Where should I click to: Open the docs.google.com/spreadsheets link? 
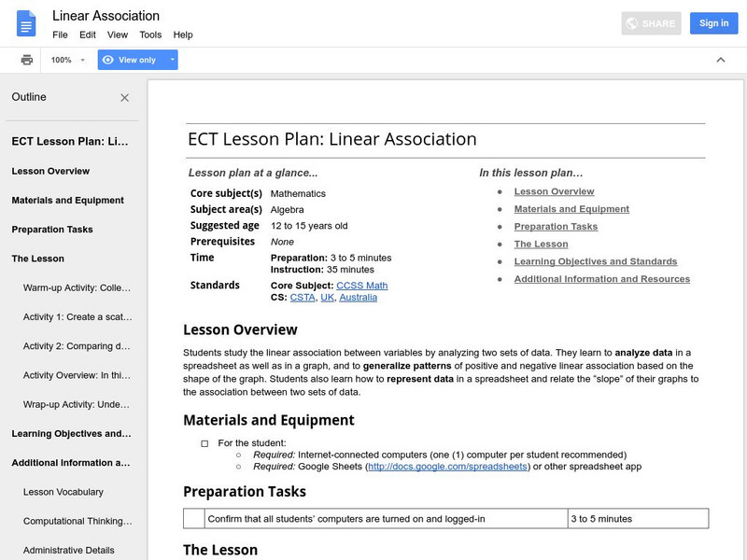pos(448,467)
